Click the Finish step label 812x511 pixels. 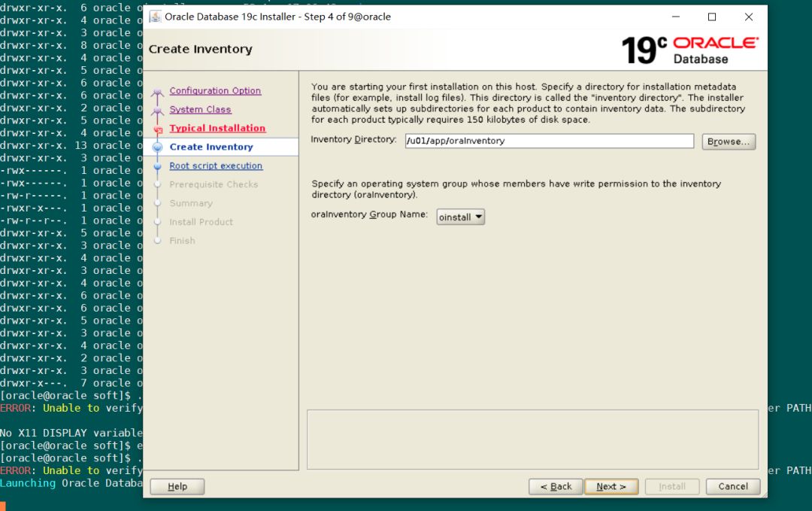point(182,241)
